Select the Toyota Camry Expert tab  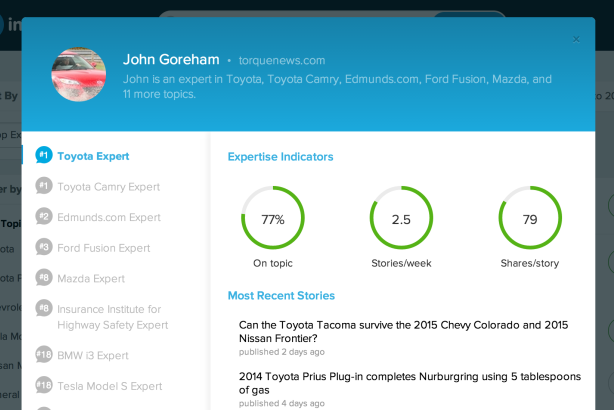pyautogui.click(x=108, y=187)
